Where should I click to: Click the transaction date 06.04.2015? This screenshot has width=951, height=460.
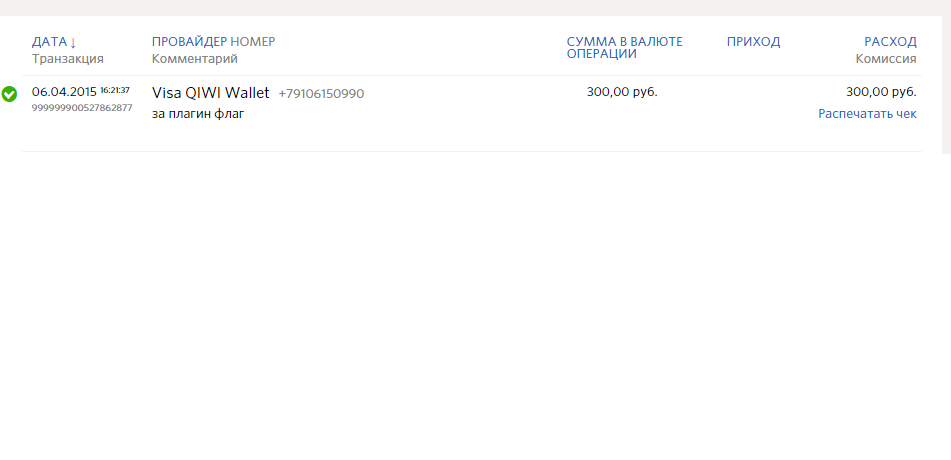[x=64, y=92]
